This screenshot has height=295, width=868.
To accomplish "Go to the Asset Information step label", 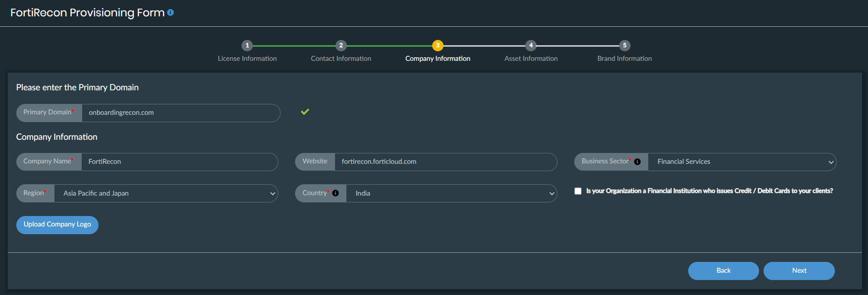I will coord(531,59).
